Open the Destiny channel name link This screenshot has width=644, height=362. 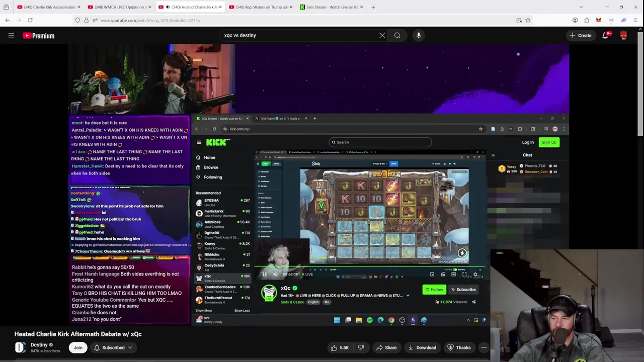pyautogui.click(x=39, y=345)
